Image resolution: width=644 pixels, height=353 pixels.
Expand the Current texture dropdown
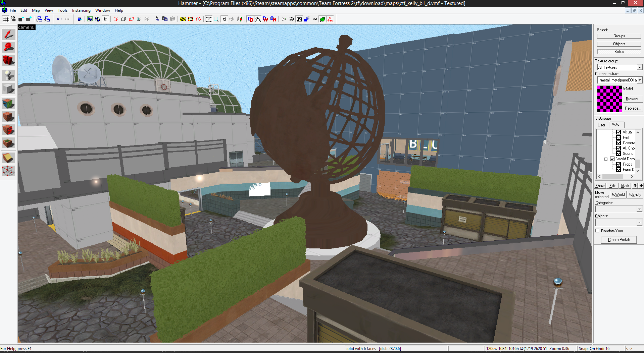coord(640,80)
